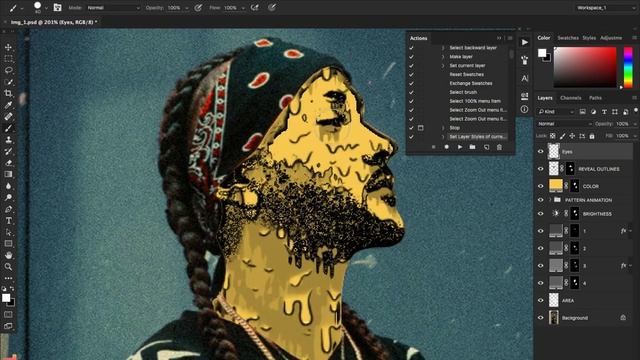Select the Eyedropper tool
This screenshot has width=640, height=360.
point(8,105)
